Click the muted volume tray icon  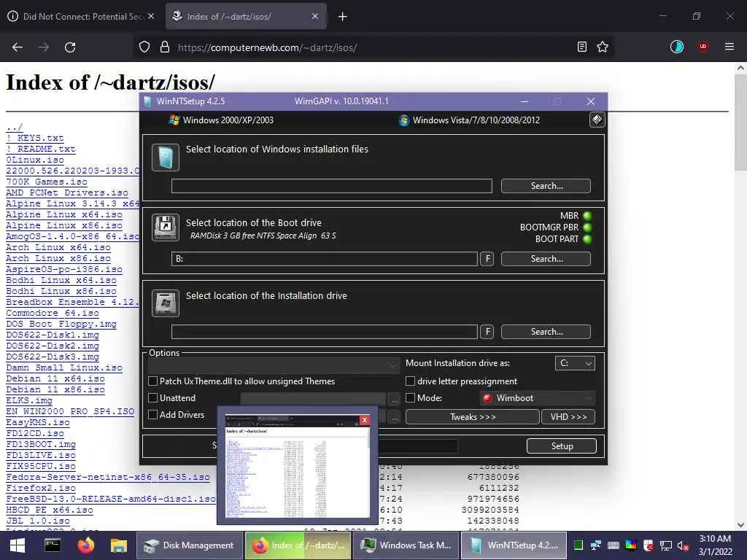point(683,545)
